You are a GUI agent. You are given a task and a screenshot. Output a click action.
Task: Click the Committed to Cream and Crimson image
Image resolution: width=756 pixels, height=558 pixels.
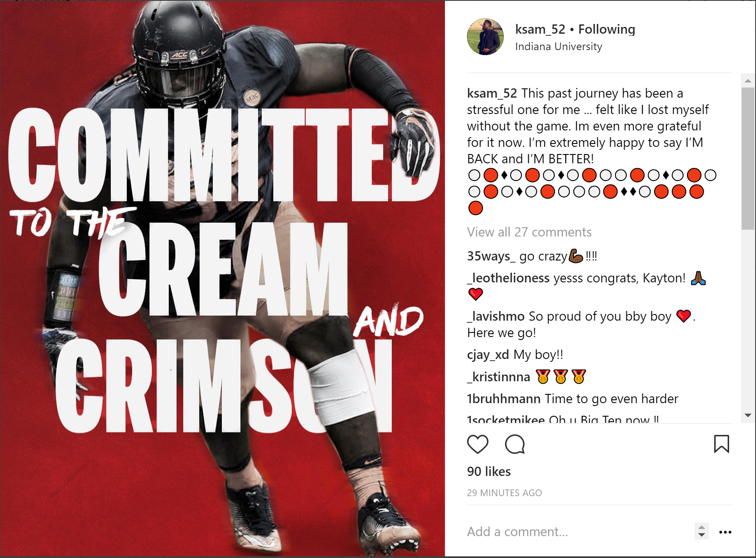click(222, 279)
